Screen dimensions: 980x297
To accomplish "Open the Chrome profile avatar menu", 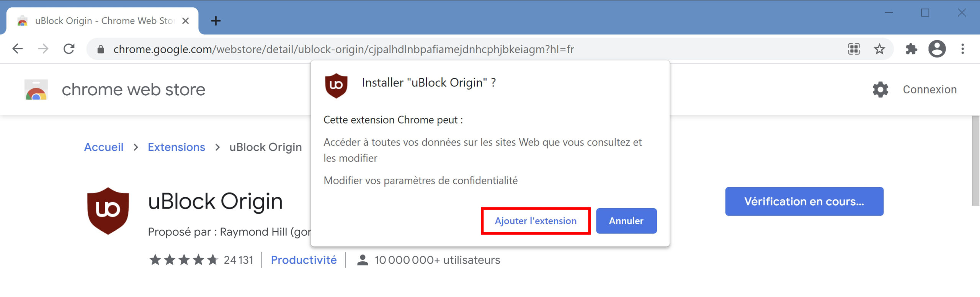I will (937, 49).
